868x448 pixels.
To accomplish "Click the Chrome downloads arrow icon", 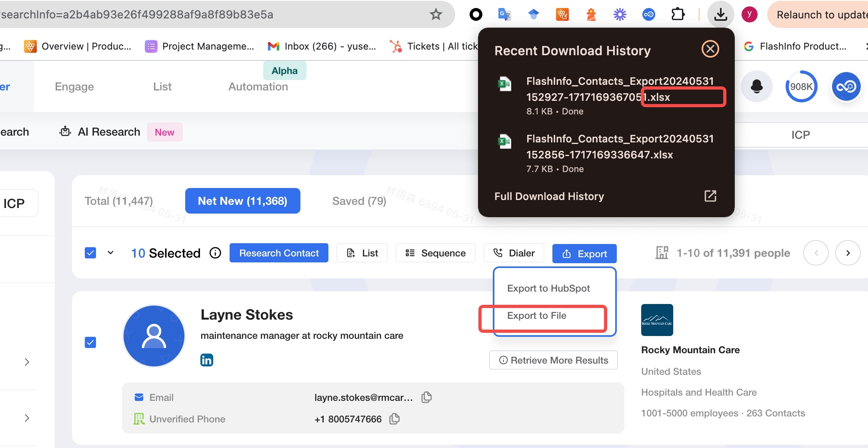I will [x=720, y=14].
